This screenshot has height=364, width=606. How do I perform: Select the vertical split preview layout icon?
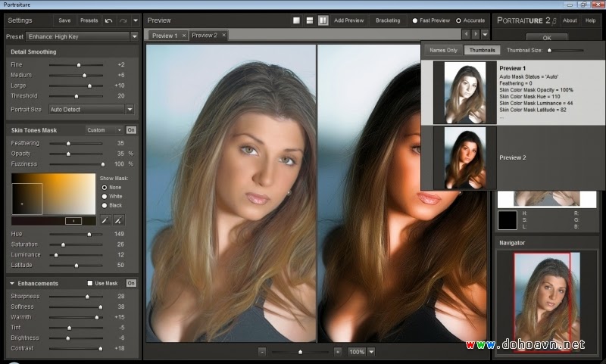tap(323, 20)
